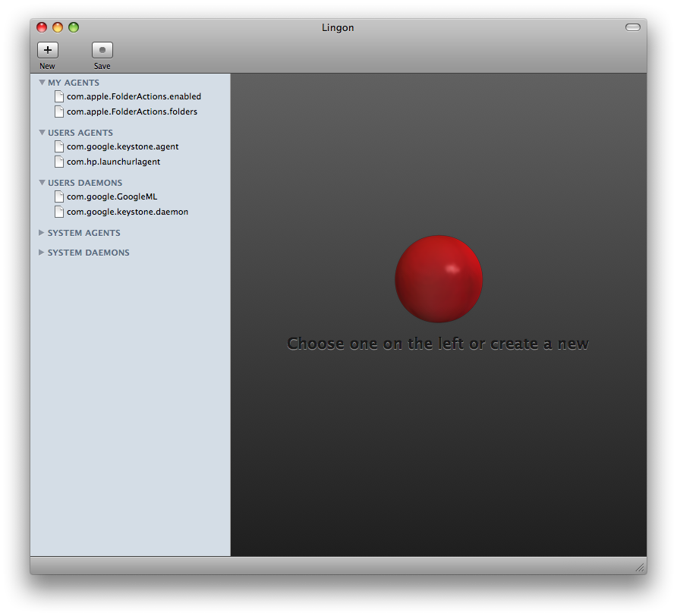
Task: Collapse the USERS DAEMONS section triangle
Action: pos(42,182)
